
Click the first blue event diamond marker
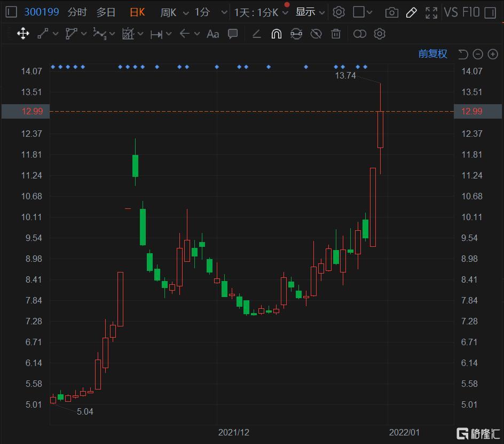click(x=53, y=67)
